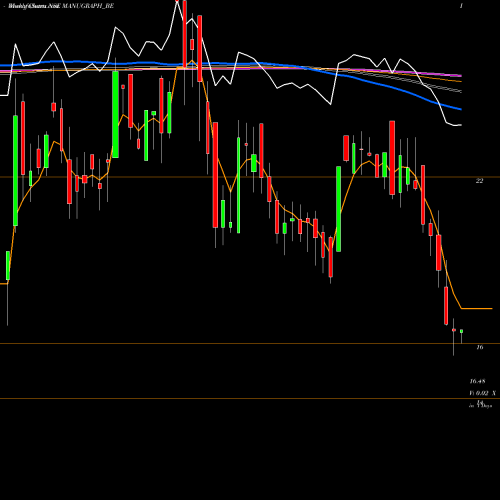Click the MANUGRAPH_BE chart title text
Viewport: 500px width, 500px height.
pyautogui.click(x=88, y=6)
